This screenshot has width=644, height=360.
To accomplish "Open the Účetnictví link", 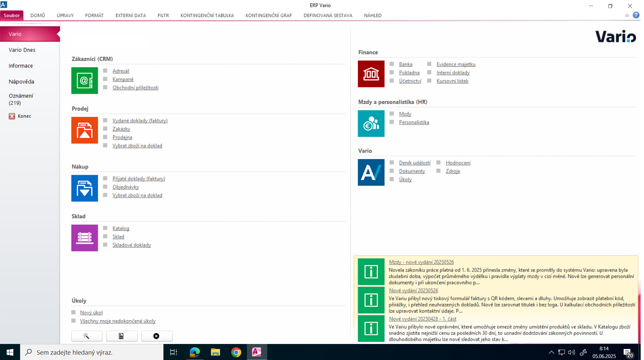I will click(x=410, y=81).
